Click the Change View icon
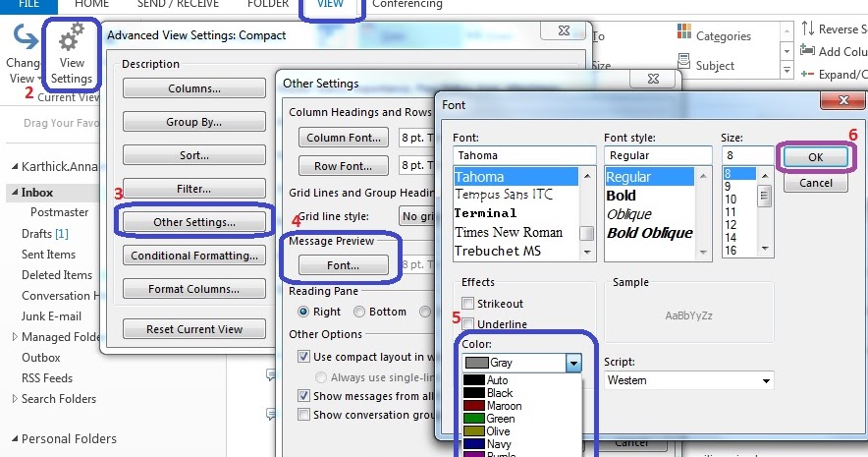The image size is (868, 457). click(26, 37)
